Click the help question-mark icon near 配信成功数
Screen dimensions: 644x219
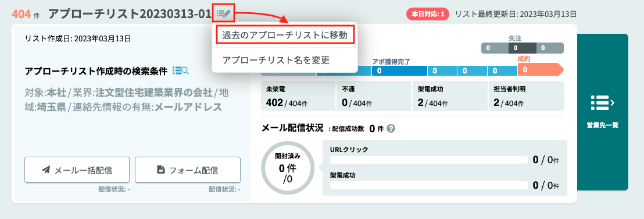tap(391, 129)
